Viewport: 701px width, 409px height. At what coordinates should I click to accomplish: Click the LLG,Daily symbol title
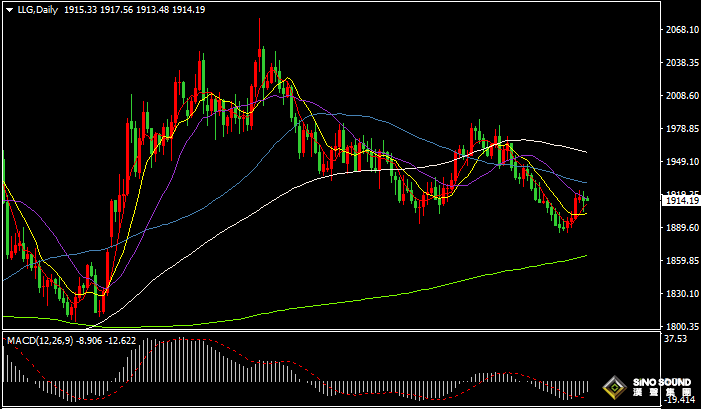point(37,9)
